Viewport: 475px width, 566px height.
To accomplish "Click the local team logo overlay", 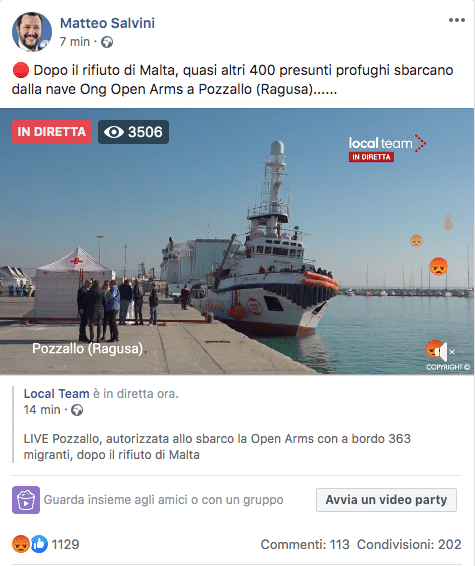I will pos(387,148).
